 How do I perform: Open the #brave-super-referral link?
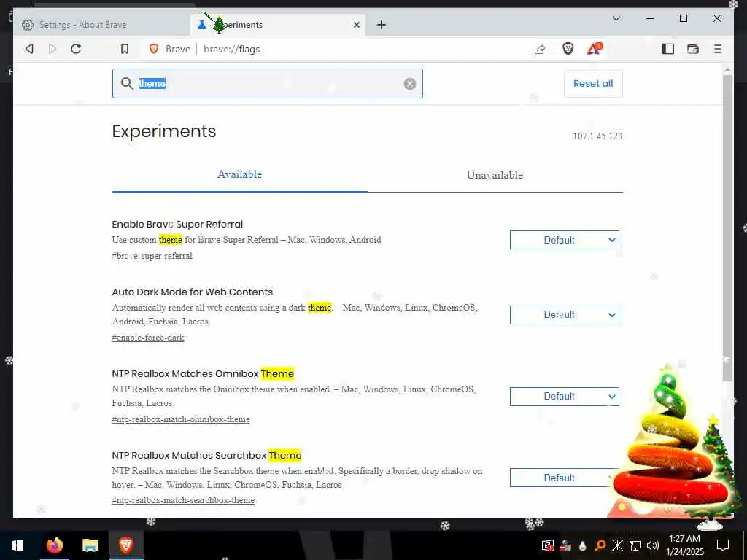152,256
